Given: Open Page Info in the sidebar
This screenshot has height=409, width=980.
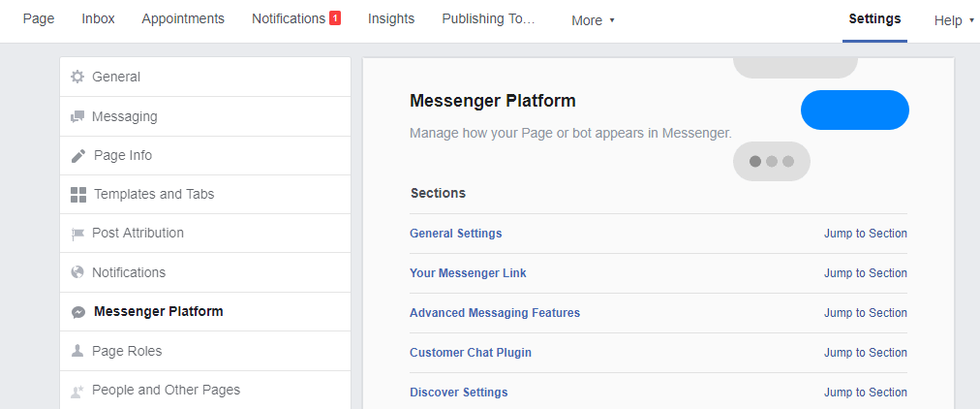Looking at the screenshot, I should (205, 156).
